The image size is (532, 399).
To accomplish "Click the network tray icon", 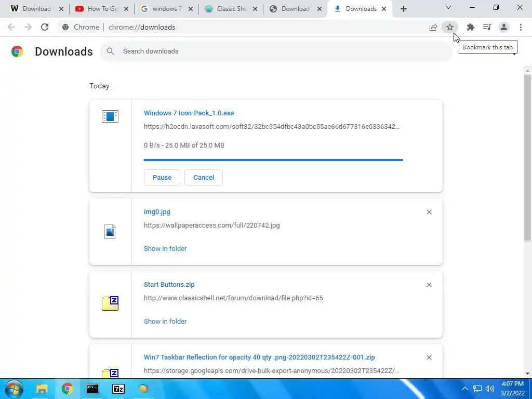I will point(477,389).
